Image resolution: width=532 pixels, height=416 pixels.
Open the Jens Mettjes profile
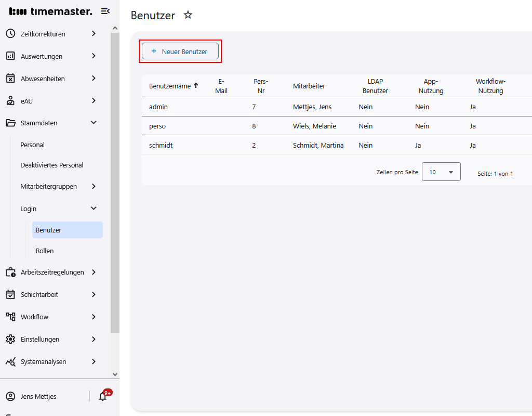38,396
